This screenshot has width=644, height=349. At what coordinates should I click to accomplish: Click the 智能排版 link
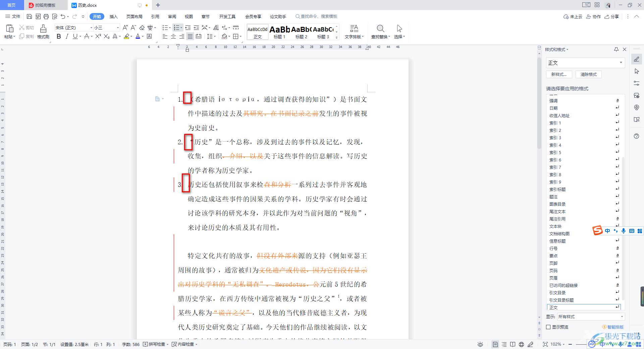point(613,327)
